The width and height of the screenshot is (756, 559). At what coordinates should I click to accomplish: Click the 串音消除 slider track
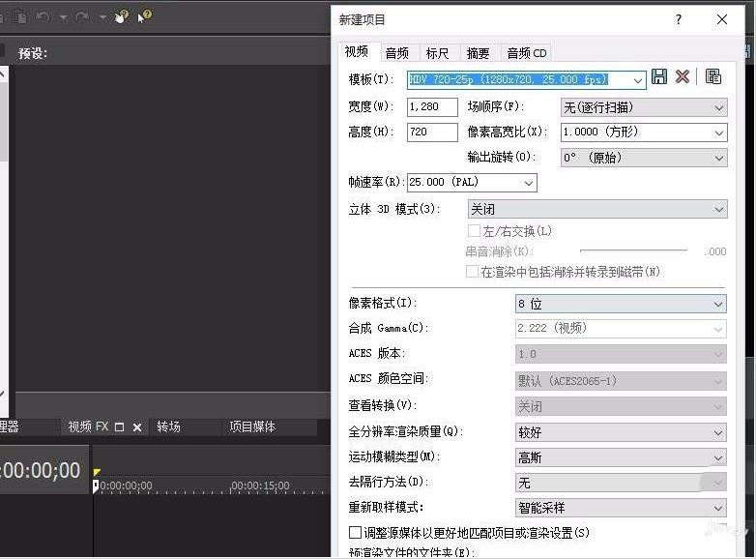[633, 250]
